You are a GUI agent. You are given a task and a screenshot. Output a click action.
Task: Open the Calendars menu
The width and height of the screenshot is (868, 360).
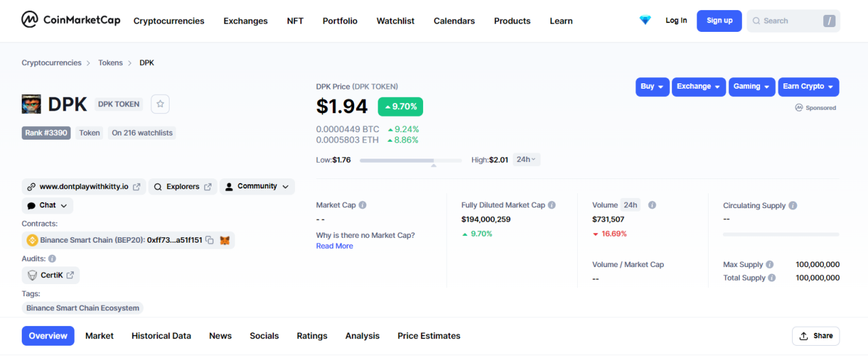click(454, 21)
